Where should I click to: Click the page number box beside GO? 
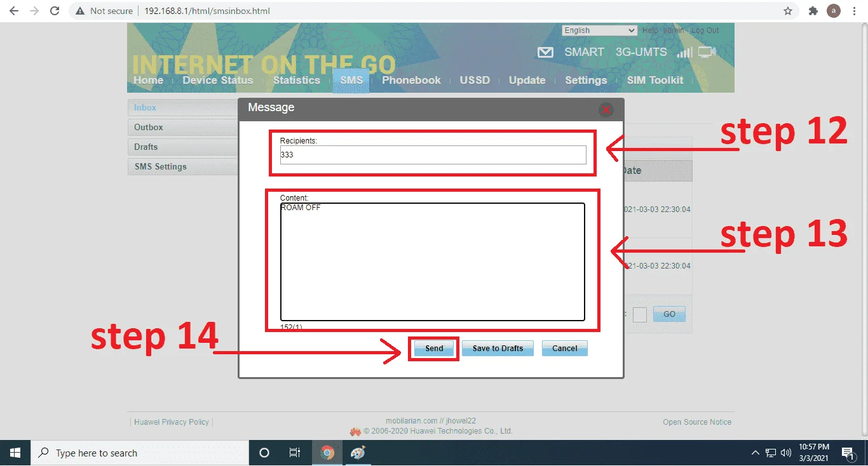pyautogui.click(x=640, y=314)
